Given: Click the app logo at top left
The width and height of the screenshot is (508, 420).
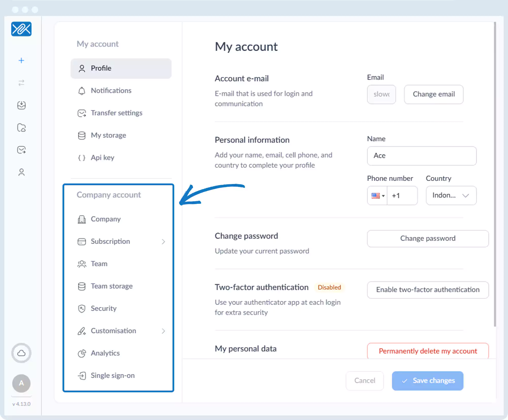Looking at the screenshot, I should click(x=21, y=29).
